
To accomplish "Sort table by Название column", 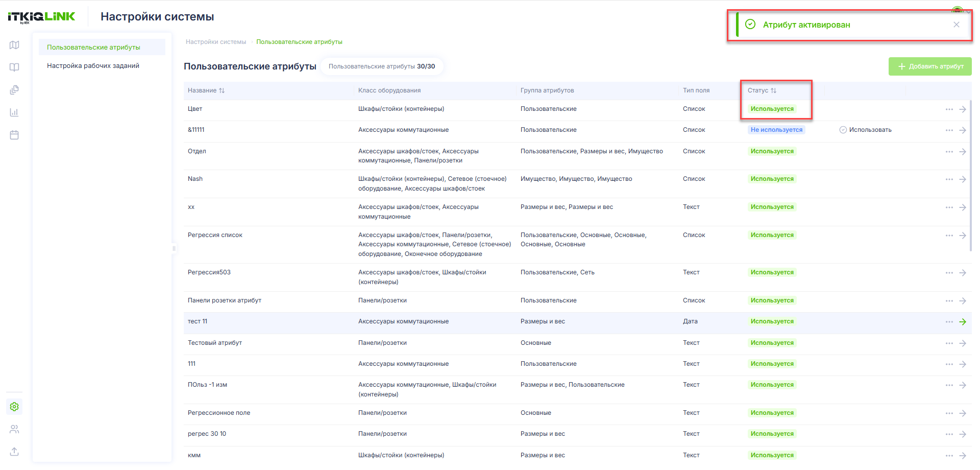I will click(x=206, y=90).
